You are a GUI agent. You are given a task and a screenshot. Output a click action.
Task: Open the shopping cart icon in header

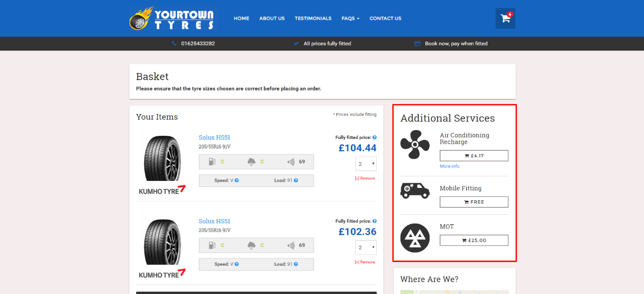click(505, 18)
